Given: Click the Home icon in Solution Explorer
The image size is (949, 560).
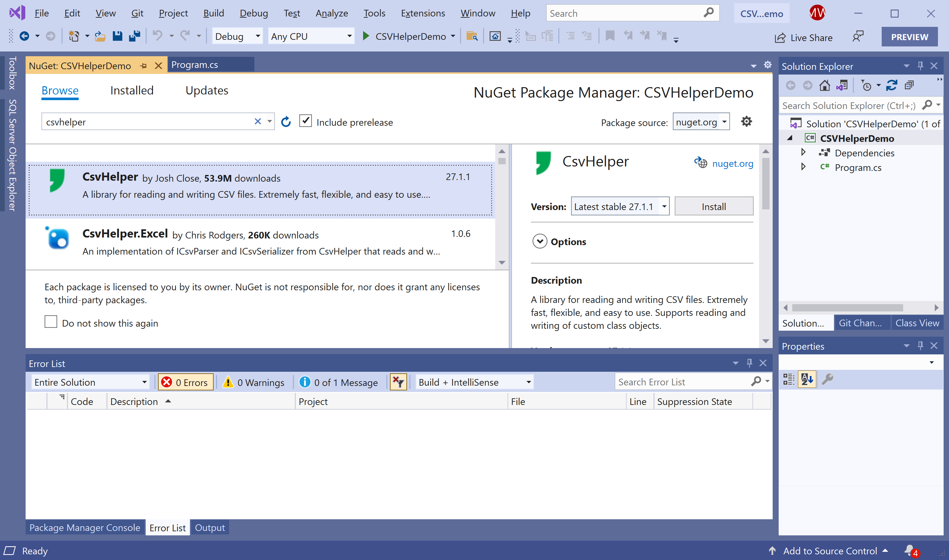Looking at the screenshot, I should [x=824, y=86].
